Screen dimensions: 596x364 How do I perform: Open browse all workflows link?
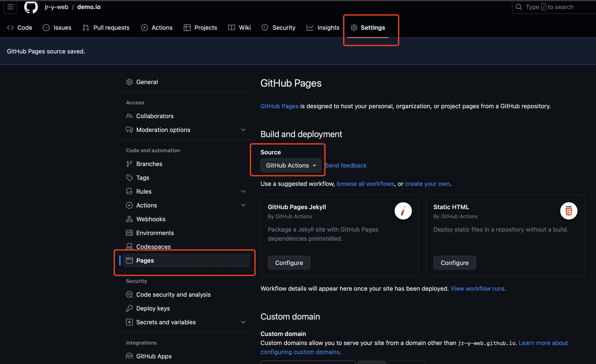pyautogui.click(x=365, y=184)
